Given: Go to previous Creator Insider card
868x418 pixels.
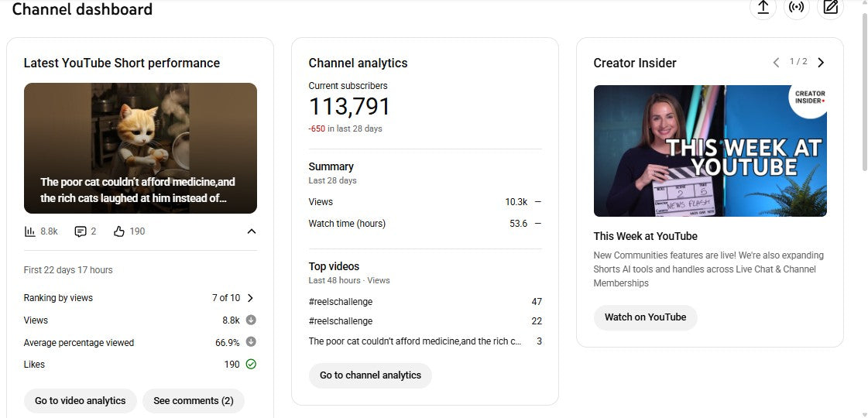Looking at the screenshot, I should [x=776, y=63].
